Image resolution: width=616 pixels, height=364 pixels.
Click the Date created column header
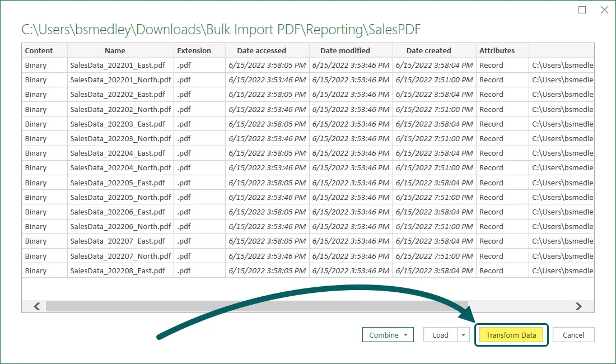[x=428, y=50]
